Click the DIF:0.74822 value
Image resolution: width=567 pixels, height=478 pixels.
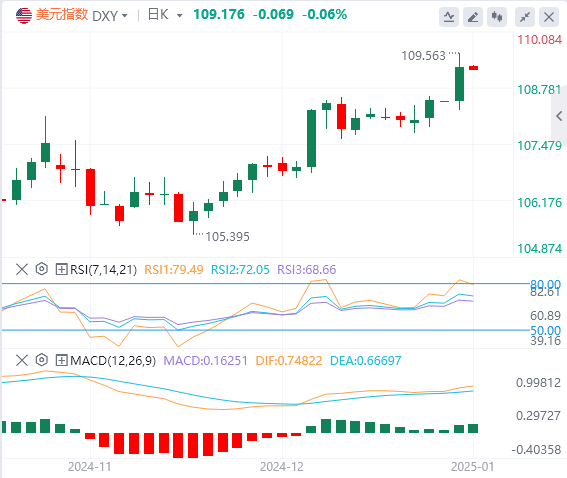(289, 360)
